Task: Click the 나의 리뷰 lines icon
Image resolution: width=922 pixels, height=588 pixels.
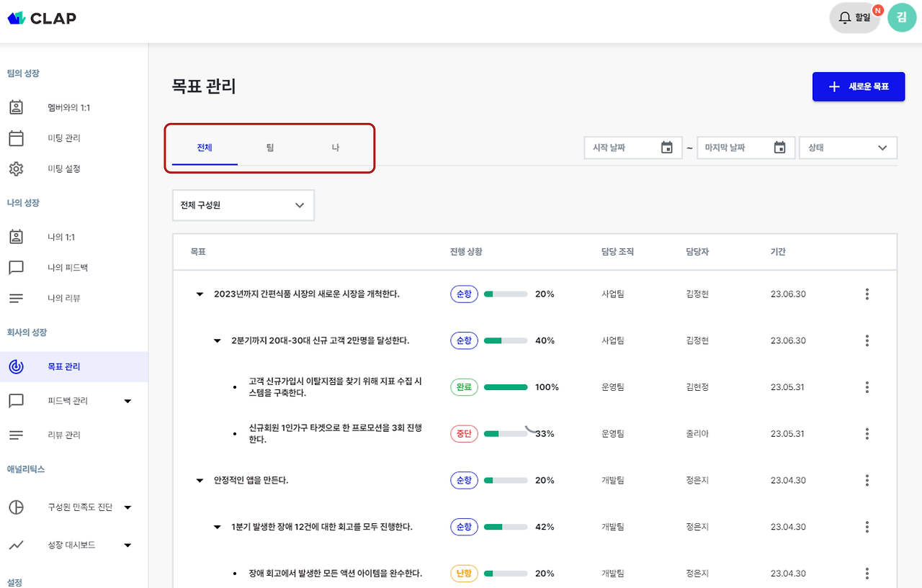Action: click(16, 298)
